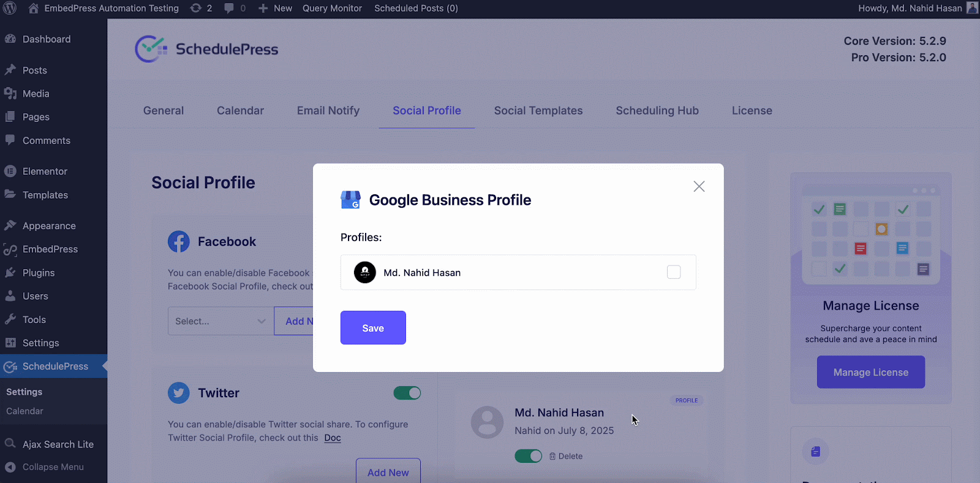The height and width of the screenshot is (483, 980).
Task: Toggle off the Md. Nahid Hasan Twitter profile
Action: click(x=529, y=456)
